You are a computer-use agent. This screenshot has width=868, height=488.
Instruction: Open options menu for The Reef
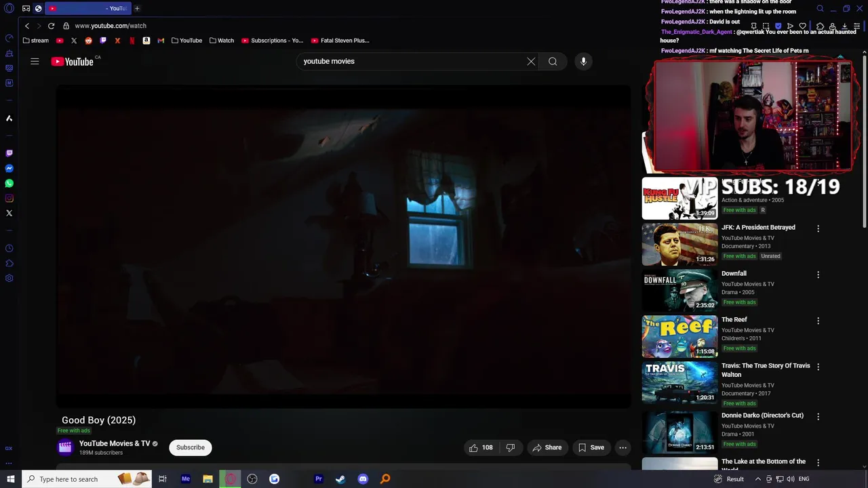818,321
